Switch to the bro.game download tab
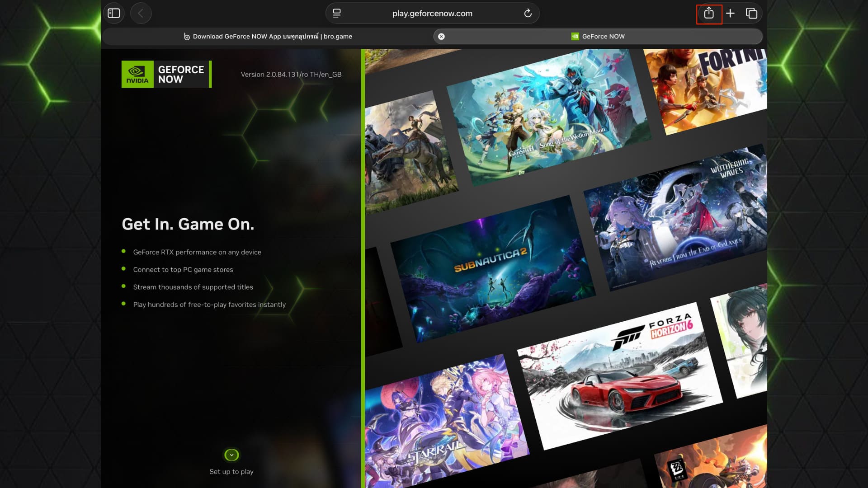The height and width of the screenshot is (488, 868). pos(268,37)
